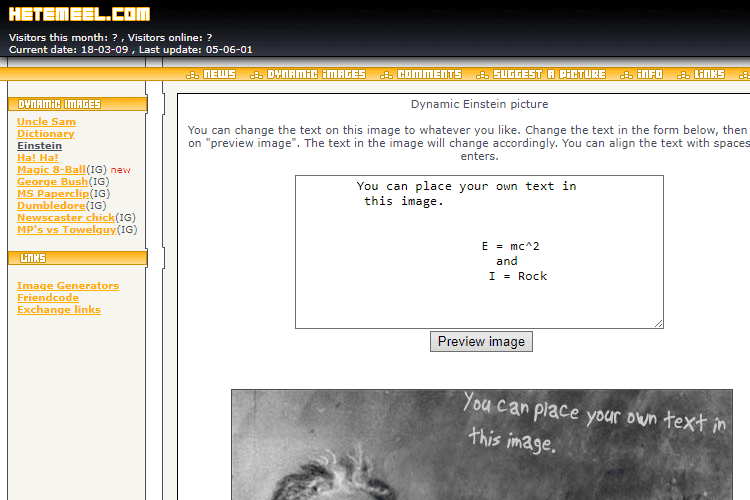Click the bullet icon beside Suggest a Picture
This screenshot has width=750, height=500.
tap(482, 75)
